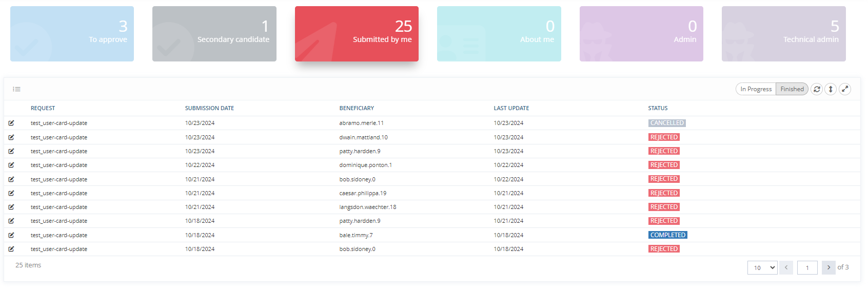Go to next page of results
868x293 pixels.
(828, 267)
